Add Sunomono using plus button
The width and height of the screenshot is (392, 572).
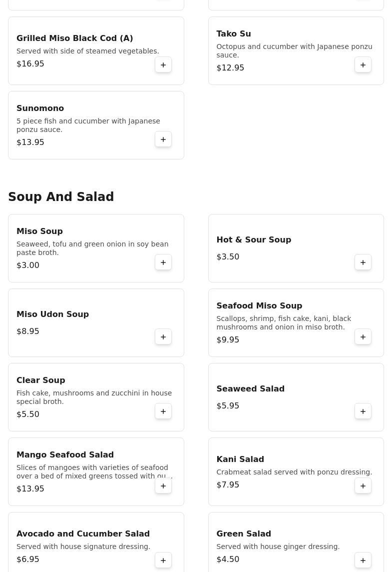tap(163, 139)
